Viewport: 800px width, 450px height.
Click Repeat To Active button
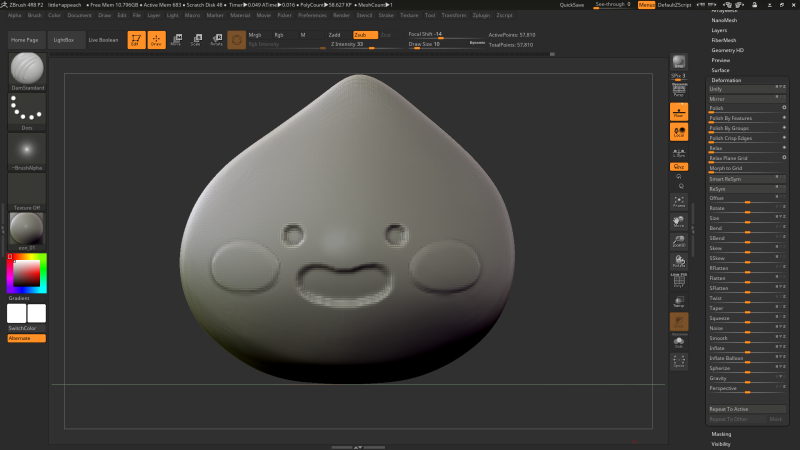[x=747, y=409]
